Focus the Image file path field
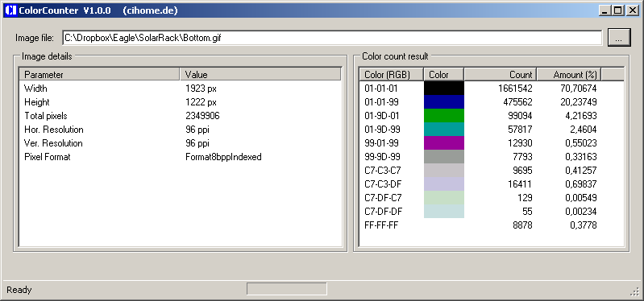The height and width of the screenshot is (301, 644). 332,38
